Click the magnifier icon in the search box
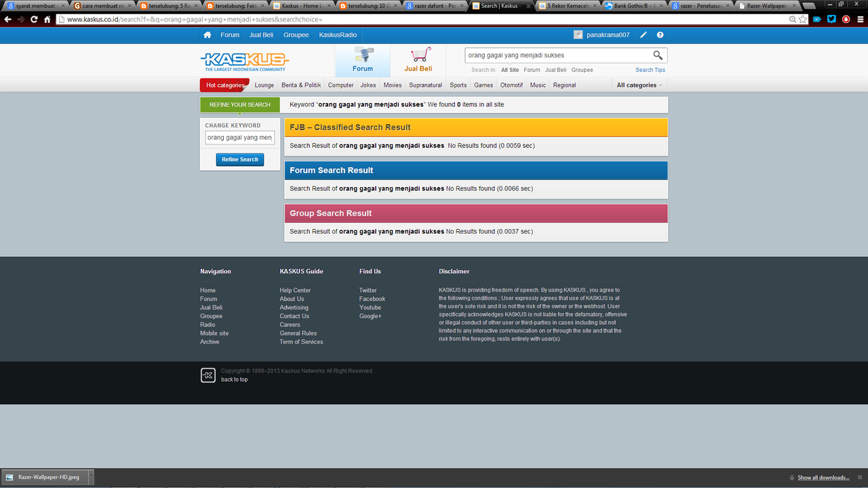Screen dimensions: 868x488 click(x=658, y=55)
